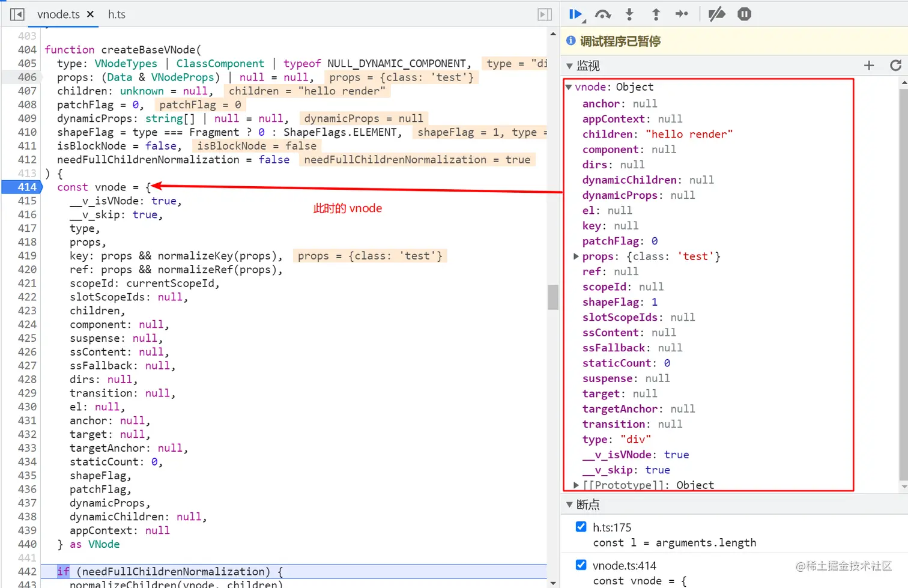
Task: Collapse the 监视 watch section
Action: (x=570, y=65)
